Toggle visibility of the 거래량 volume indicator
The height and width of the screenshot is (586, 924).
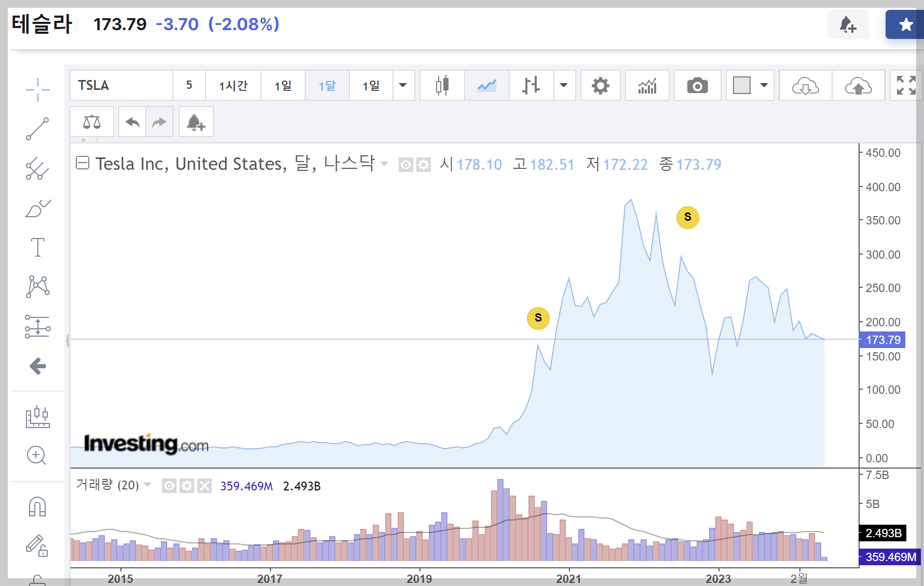point(168,485)
